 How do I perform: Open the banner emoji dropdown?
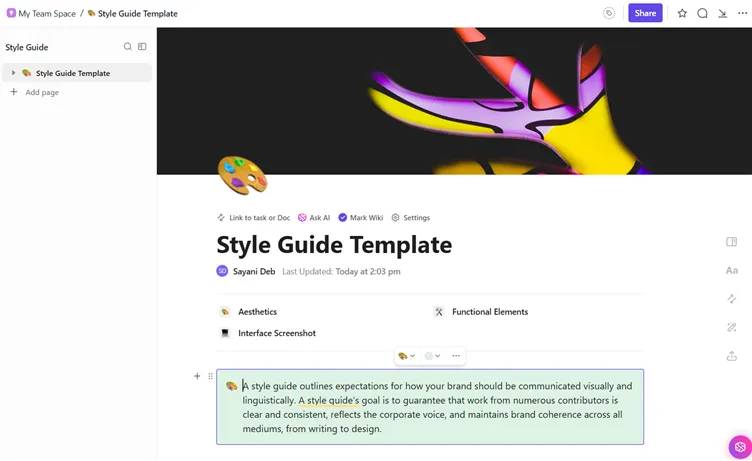click(x=407, y=356)
